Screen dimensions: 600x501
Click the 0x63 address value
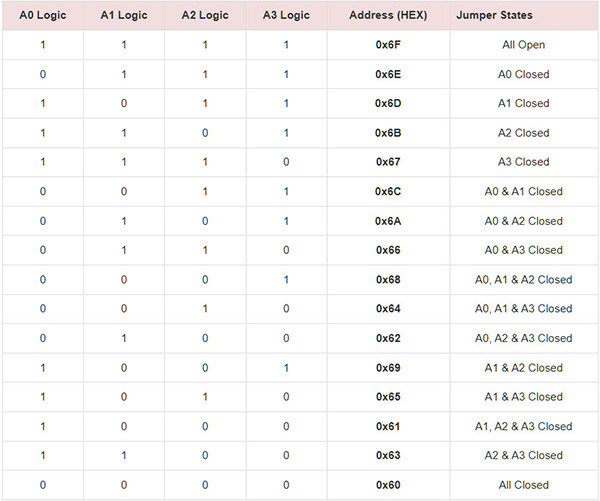(x=387, y=455)
